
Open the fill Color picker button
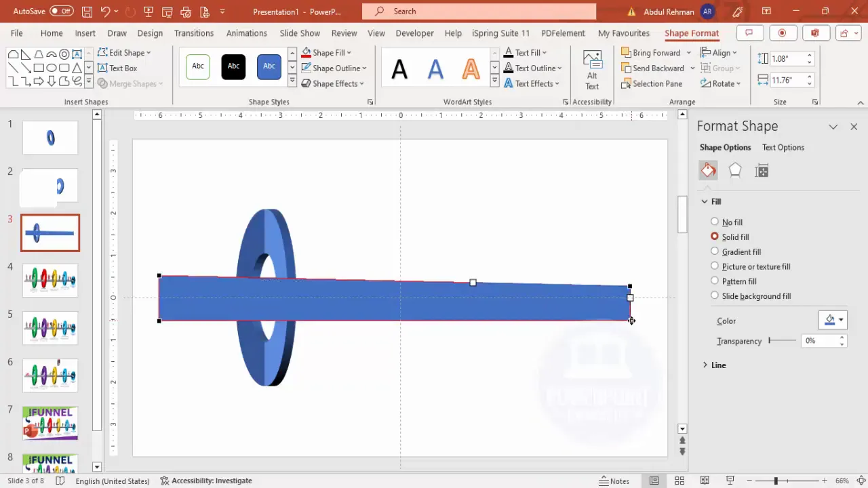pos(832,320)
